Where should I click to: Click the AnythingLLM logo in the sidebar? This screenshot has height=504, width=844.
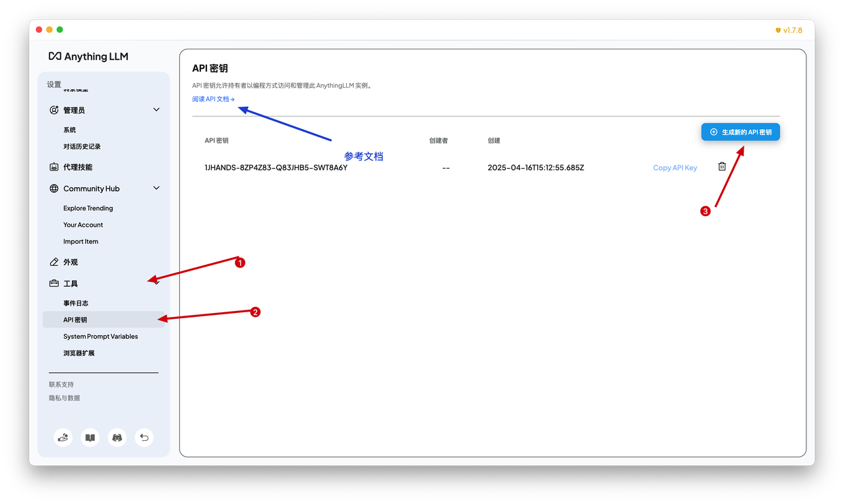coord(88,57)
